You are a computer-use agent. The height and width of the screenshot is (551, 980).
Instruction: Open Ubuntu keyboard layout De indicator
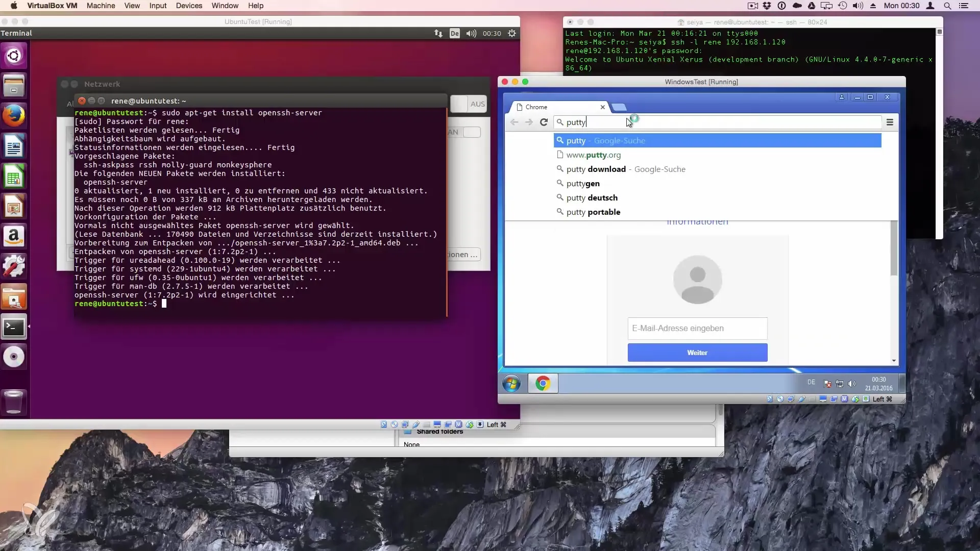point(454,33)
